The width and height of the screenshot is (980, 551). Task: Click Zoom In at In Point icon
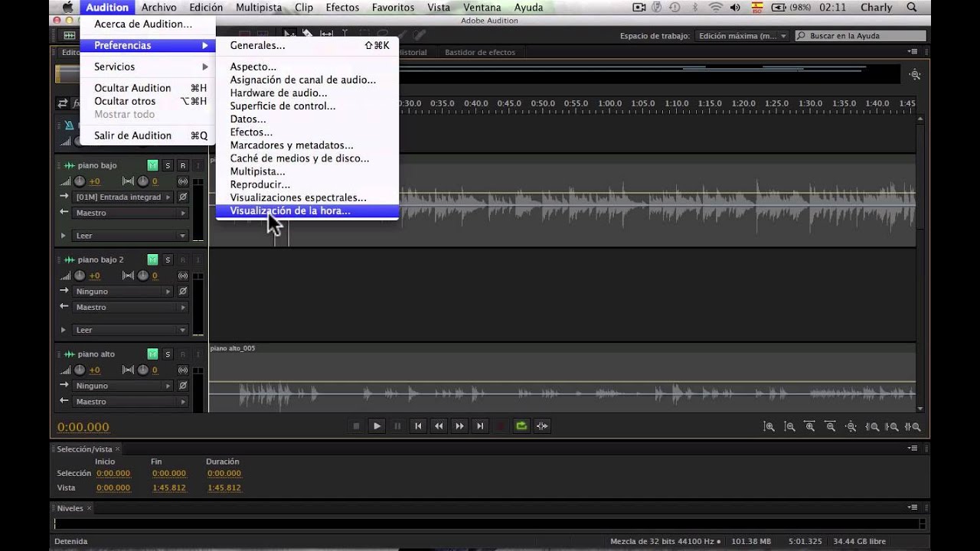[x=872, y=427]
